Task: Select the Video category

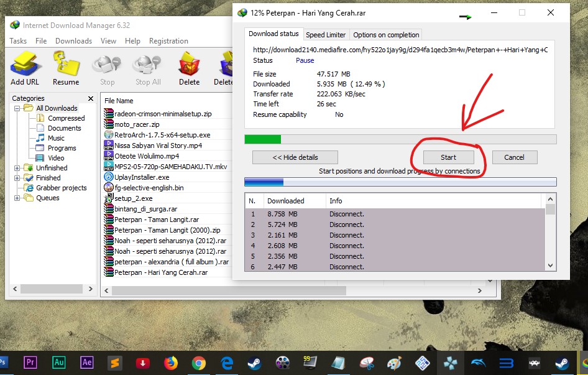Action: pos(56,158)
